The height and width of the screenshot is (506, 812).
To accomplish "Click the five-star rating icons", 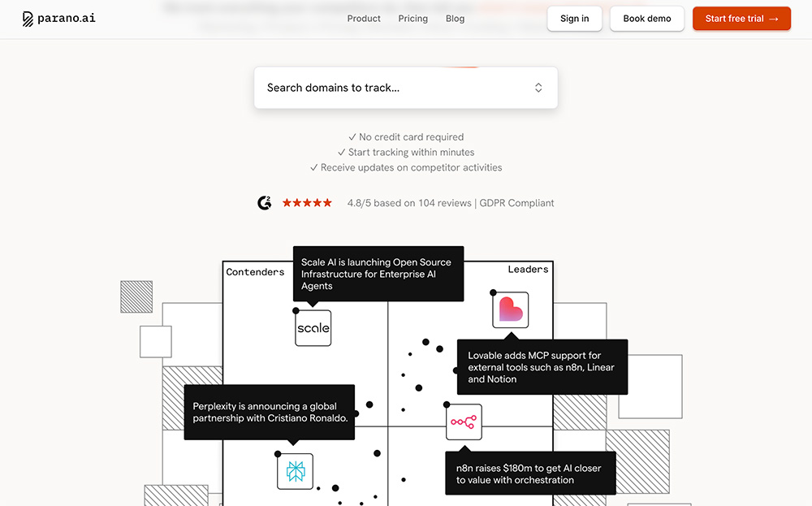I will pos(307,203).
